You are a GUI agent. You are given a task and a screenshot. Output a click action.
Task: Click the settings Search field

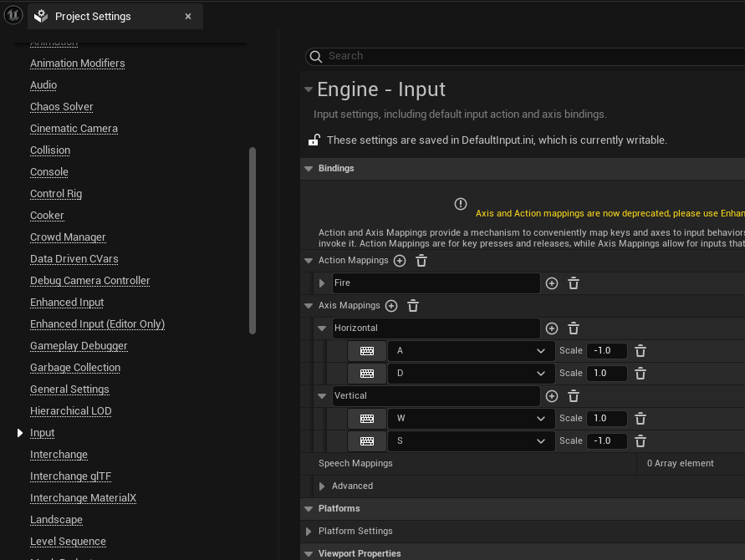point(525,56)
